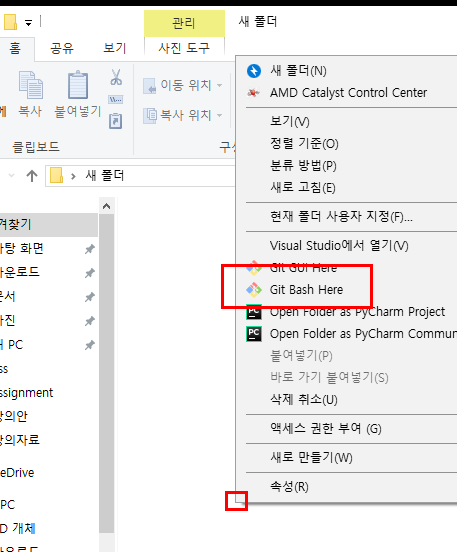Click 새 폴더 in address bar

(x=105, y=175)
